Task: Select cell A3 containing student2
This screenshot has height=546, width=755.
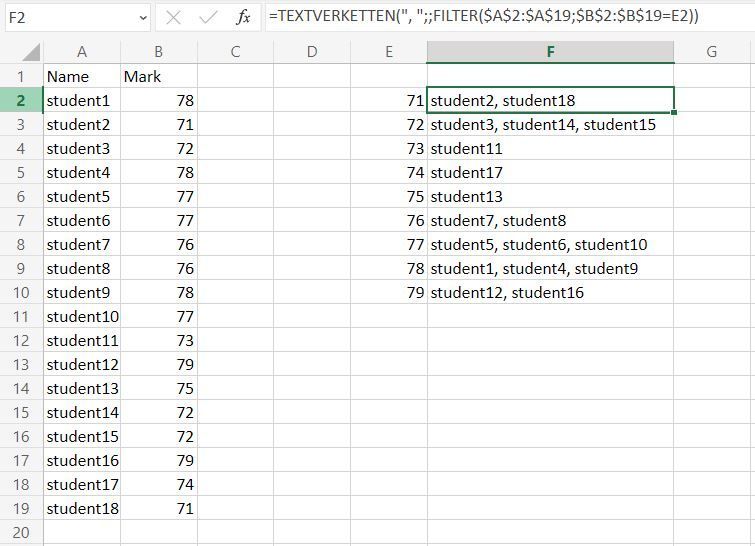Action: tap(82, 124)
